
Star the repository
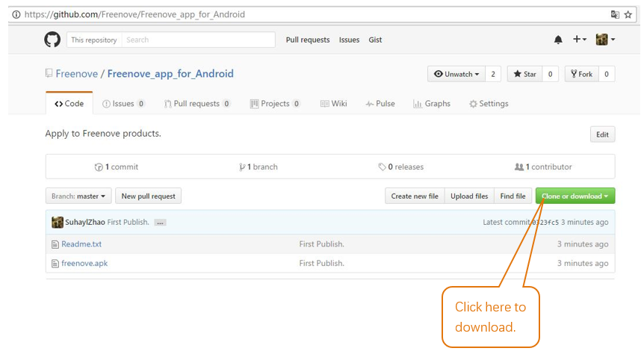(524, 74)
